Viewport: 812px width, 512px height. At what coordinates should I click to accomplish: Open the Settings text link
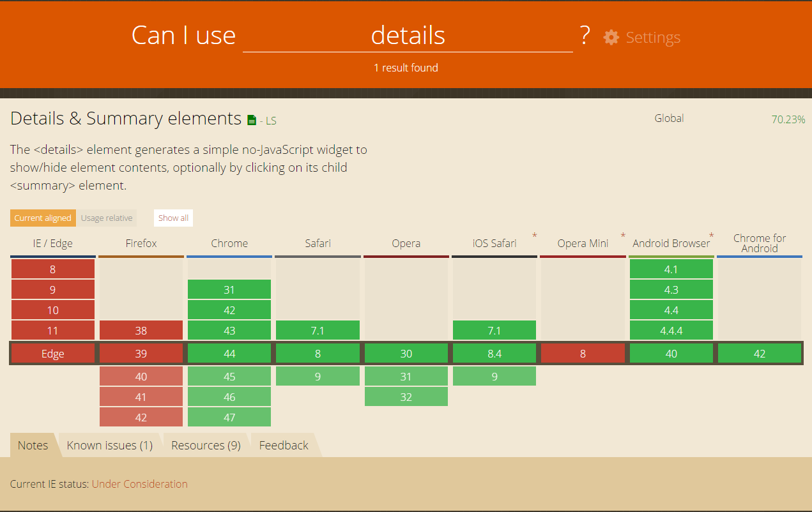tap(653, 37)
